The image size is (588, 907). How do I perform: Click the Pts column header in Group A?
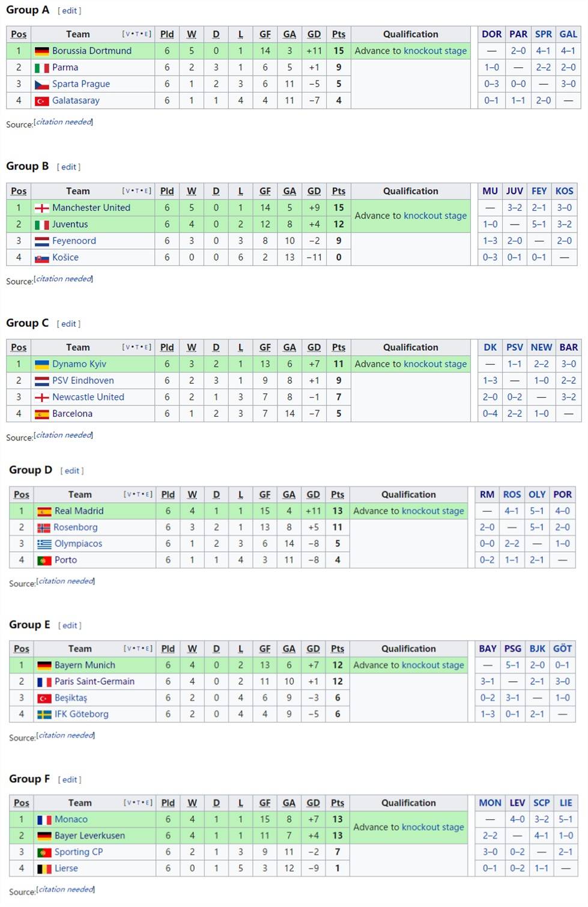point(339,35)
